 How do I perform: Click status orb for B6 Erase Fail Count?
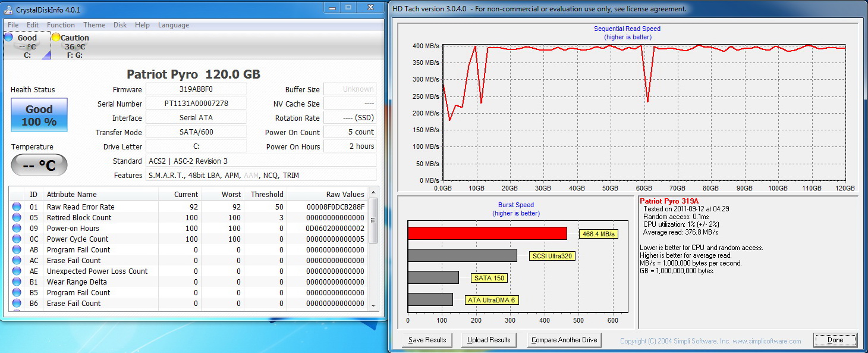pyautogui.click(x=17, y=303)
